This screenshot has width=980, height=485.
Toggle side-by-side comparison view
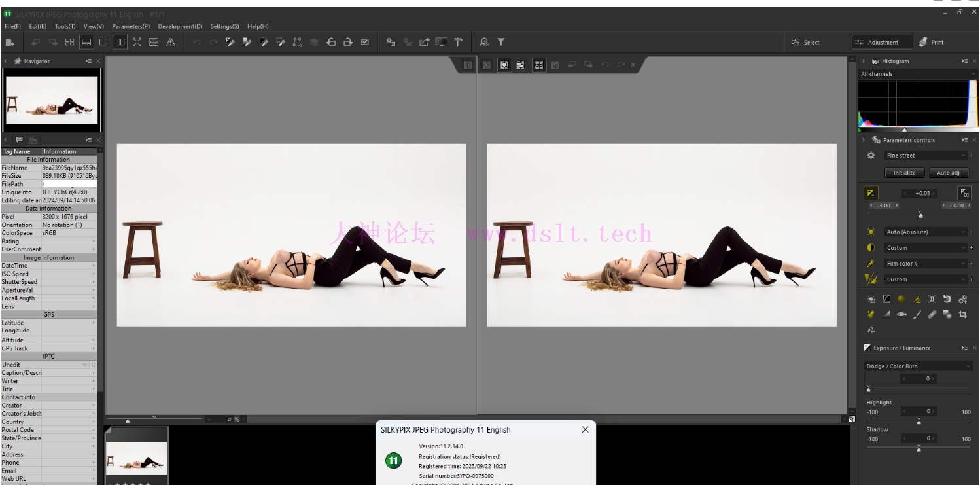point(120,42)
